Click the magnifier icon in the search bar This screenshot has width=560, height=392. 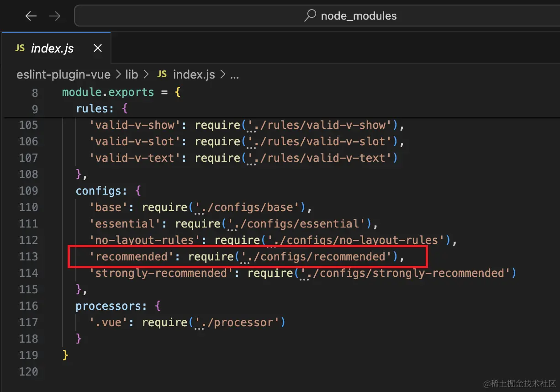[x=310, y=16]
